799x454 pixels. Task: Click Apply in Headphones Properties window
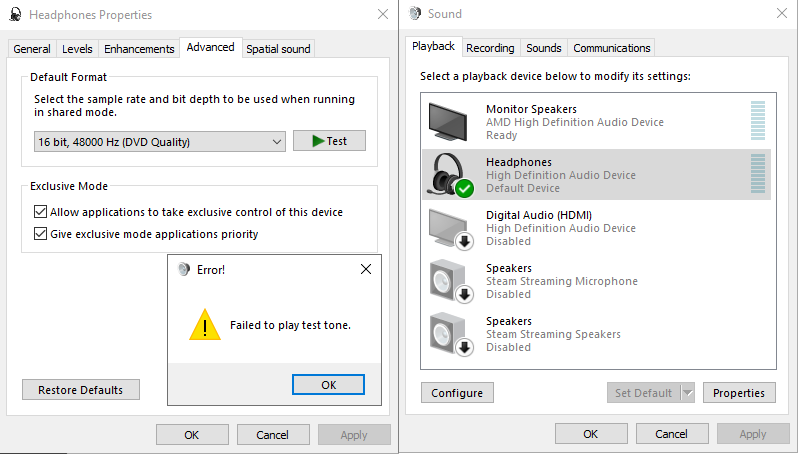[354, 435]
